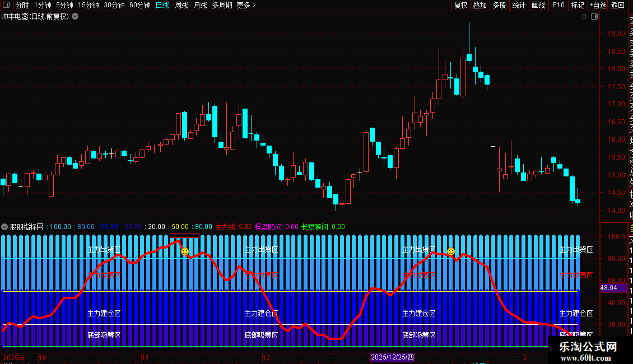633x364 pixels.
Task: Open the 统计 statistics tool
Action: click(519, 5)
